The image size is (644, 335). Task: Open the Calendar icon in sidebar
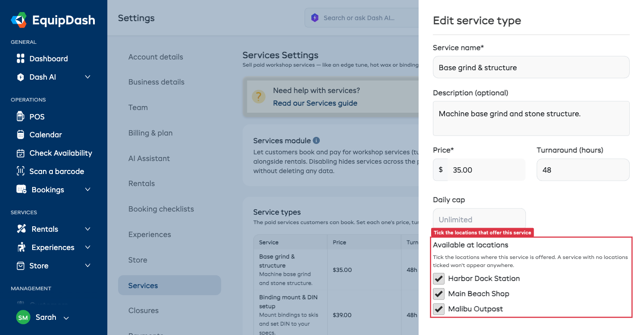click(x=20, y=135)
